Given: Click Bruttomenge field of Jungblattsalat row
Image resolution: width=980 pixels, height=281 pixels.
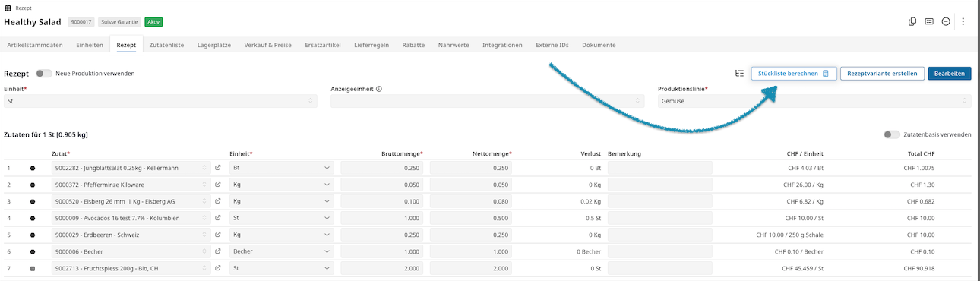Looking at the screenshot, I should pos(382,168).
